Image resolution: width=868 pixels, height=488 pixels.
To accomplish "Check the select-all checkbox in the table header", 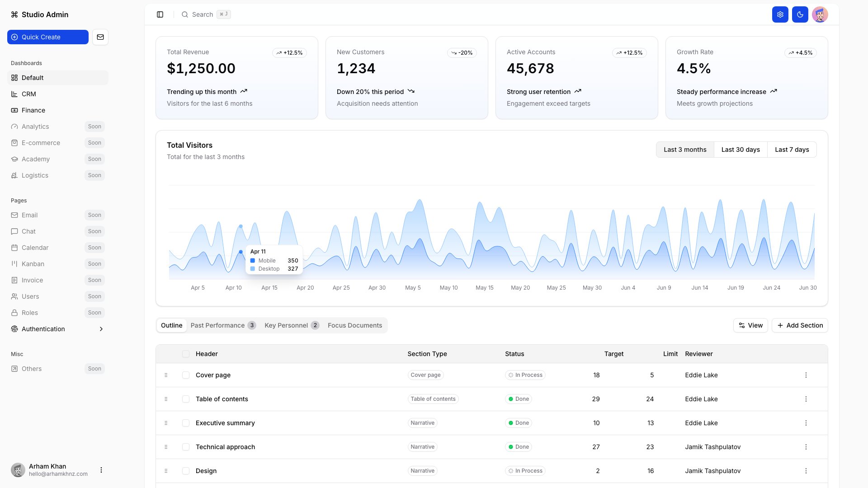I will click(185, 354).
